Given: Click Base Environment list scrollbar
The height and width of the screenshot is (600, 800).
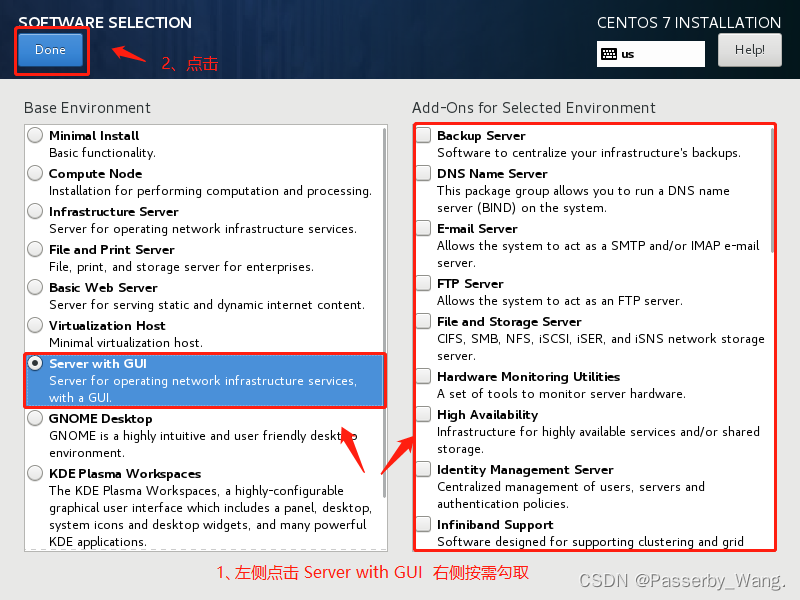Looking at the screenshot, I should 385,312.
